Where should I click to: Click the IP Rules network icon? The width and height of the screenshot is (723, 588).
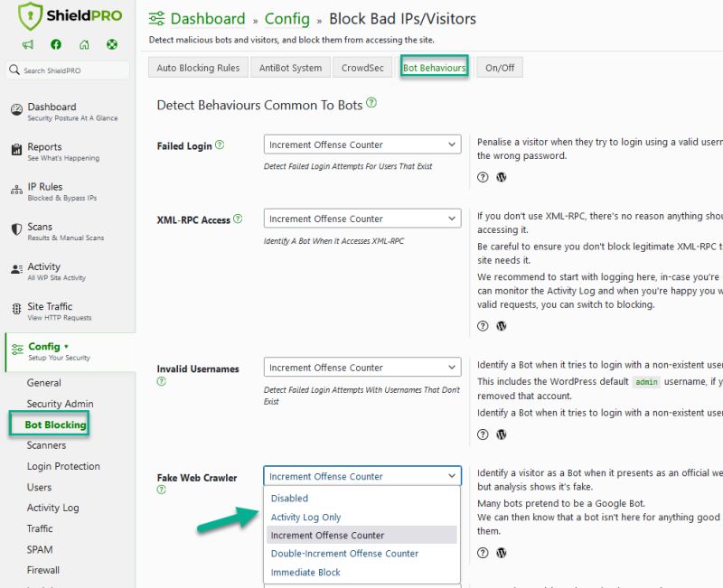click(x=16, y=190)
